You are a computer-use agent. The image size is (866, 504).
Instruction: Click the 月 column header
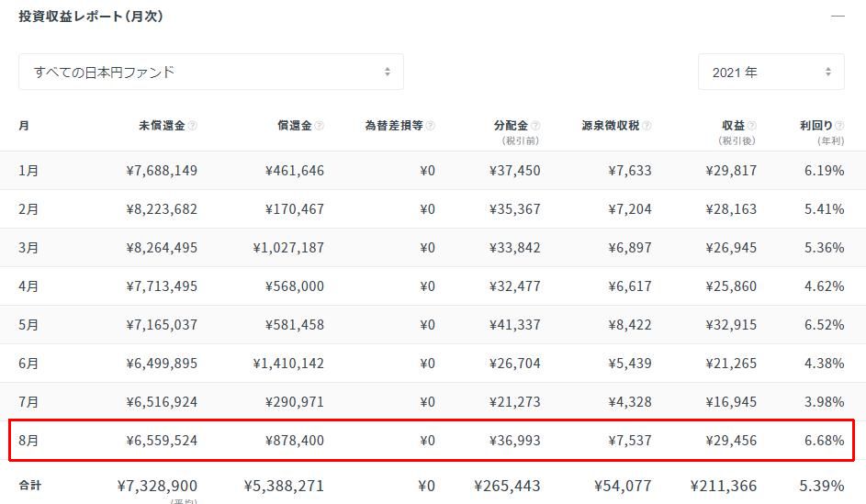pyautogui.click(x=24, y=126)
